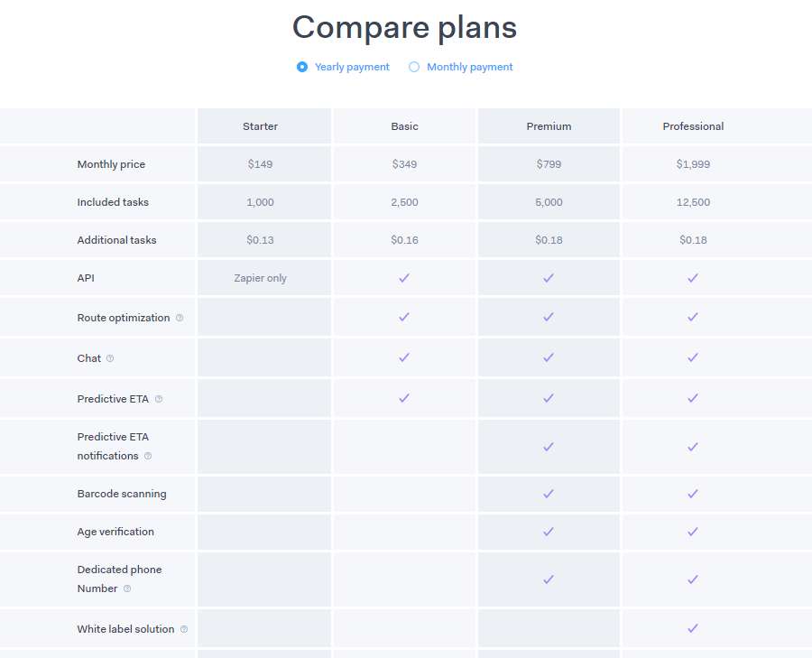Open the tooltip icon beside Predictive ETA

[x=159, y=399]
